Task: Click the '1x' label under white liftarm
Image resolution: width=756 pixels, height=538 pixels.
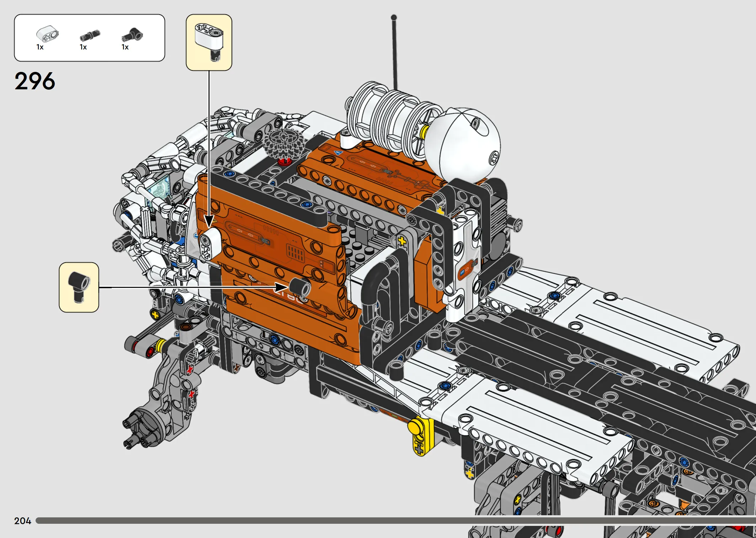Action: [x=40, y=47]
